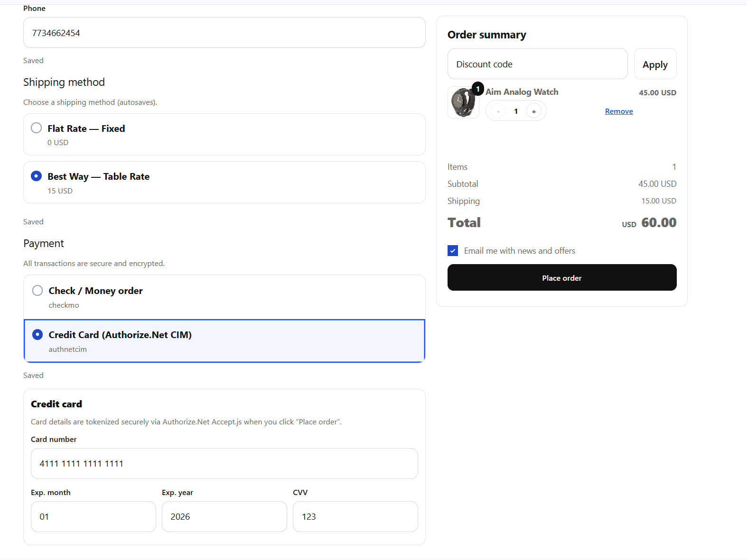Click the authnetcim payment code text
This screenshot has height=560, width=747.
tap(67, 349)
